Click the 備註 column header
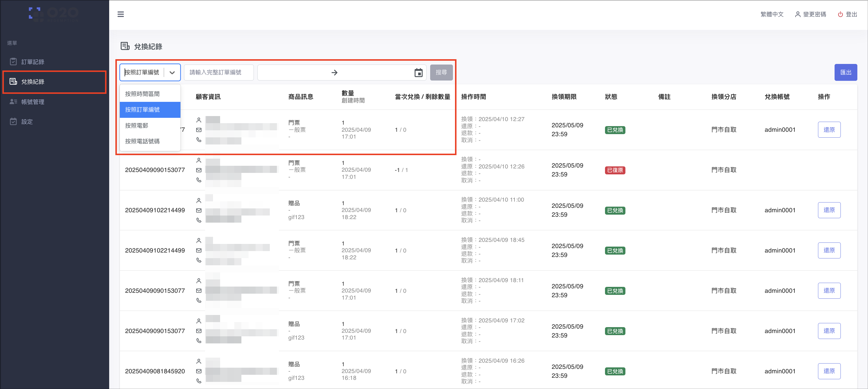 click(664, 97)
